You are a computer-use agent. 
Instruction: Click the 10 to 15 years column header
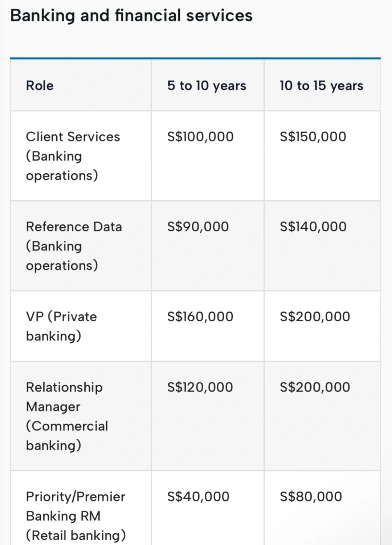pos(321,86)
